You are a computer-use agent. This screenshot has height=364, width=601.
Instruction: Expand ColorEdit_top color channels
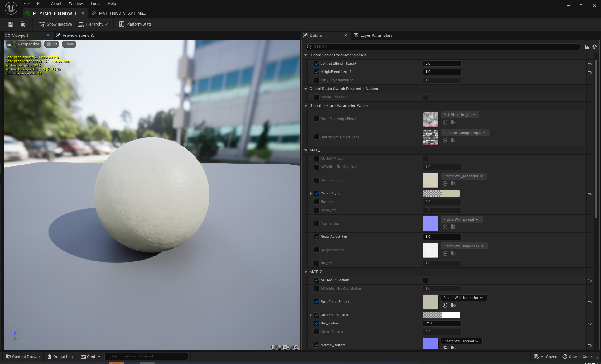pos(311,194)
